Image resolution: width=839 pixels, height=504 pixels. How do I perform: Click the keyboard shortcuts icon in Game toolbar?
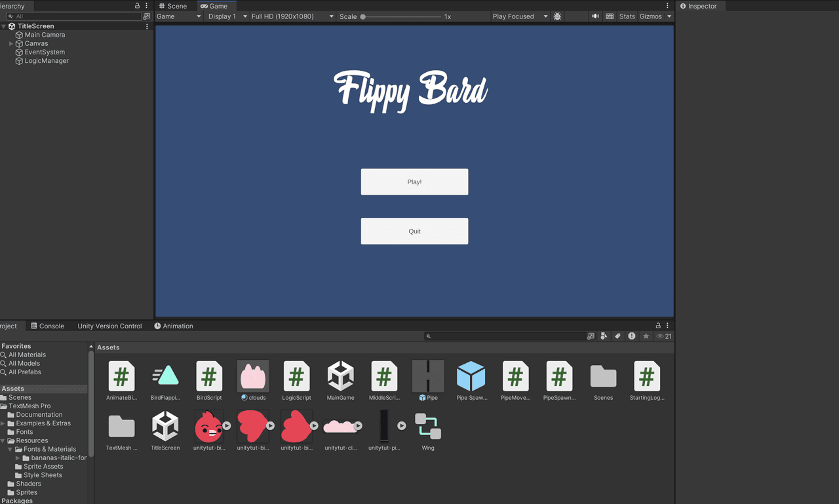click(610, 16)
